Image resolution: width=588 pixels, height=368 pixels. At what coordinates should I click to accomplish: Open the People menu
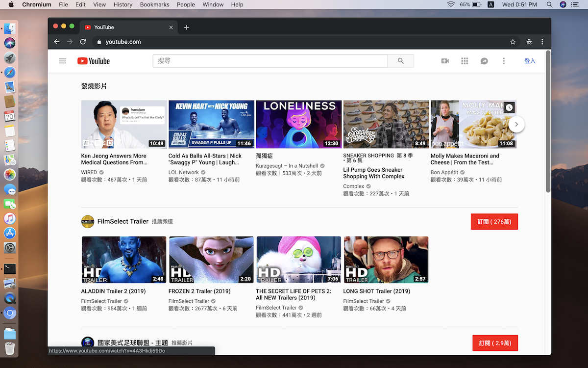(x=186, y=4)
